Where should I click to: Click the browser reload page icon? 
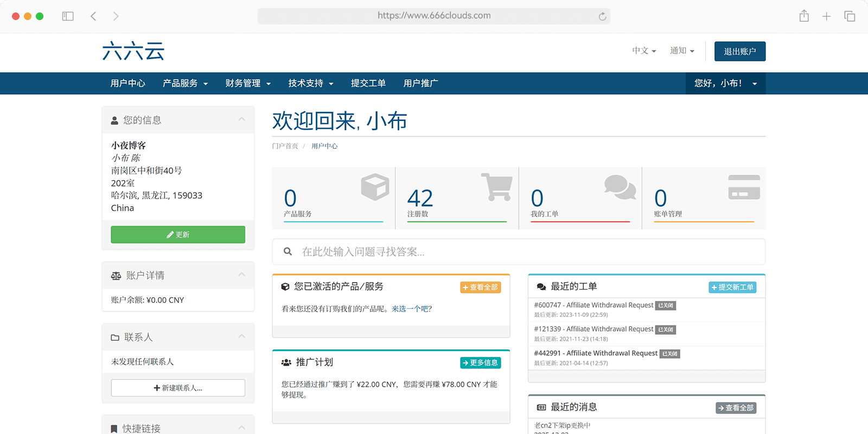602,16
